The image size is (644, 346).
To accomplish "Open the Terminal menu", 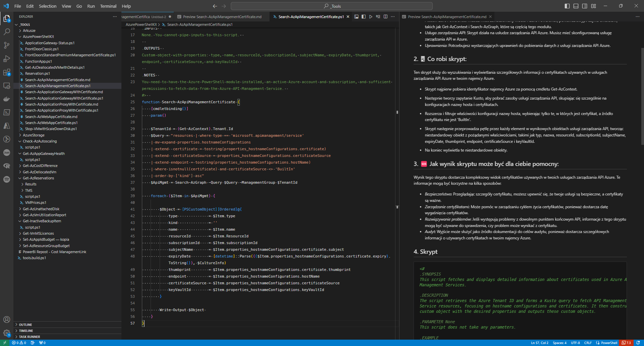I will pos(108,6).
